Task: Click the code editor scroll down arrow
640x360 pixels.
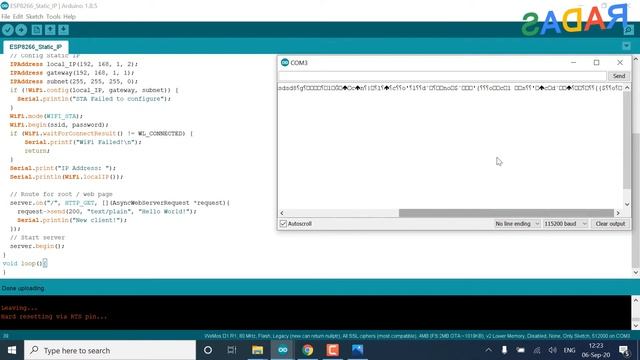Action: click(636, 273)
